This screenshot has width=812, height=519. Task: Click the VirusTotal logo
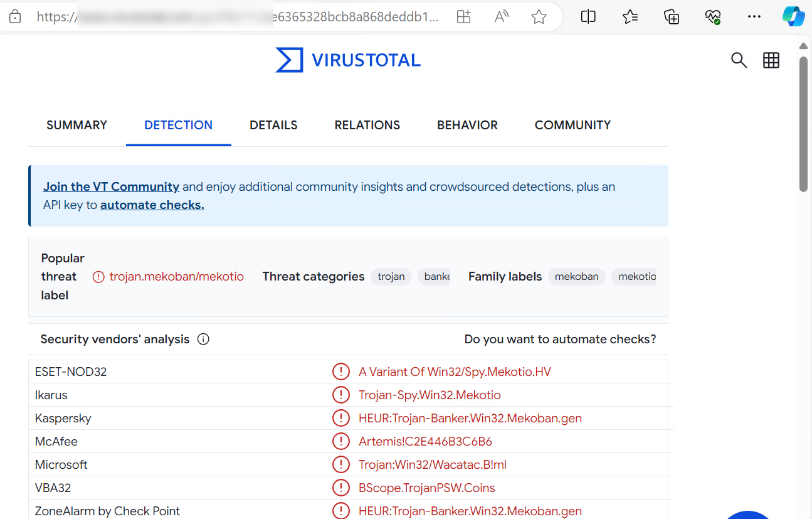[348, 60]
